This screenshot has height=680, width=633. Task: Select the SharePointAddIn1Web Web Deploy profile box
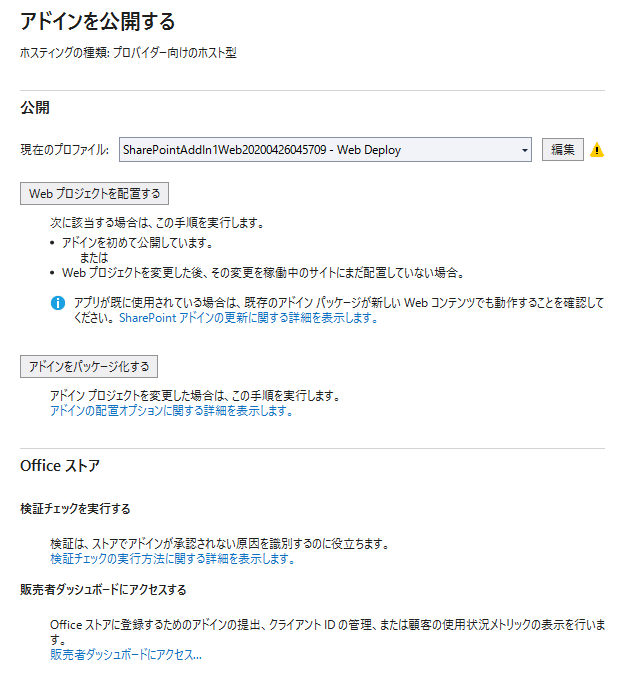[x=325, y=150]
